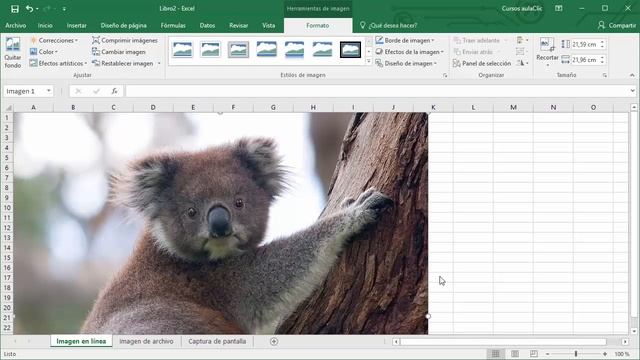Expand the formula bar
This screenshot has width=640, height=360.
[x=632, y=91]
